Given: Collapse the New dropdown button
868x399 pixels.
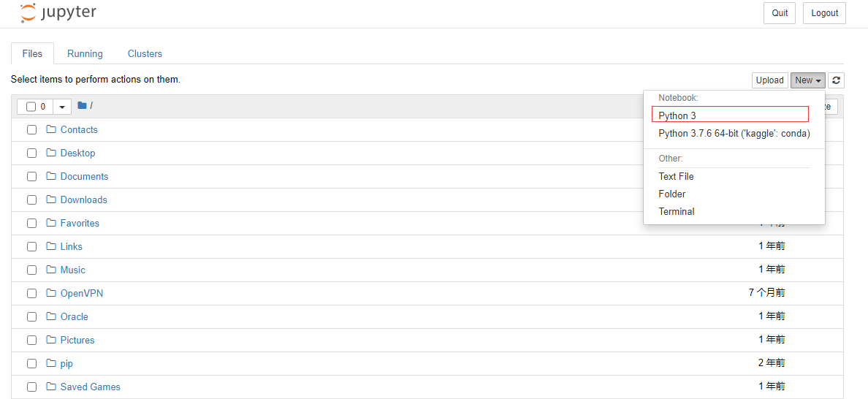Looking at the screenshot, I should click(808, 80).
